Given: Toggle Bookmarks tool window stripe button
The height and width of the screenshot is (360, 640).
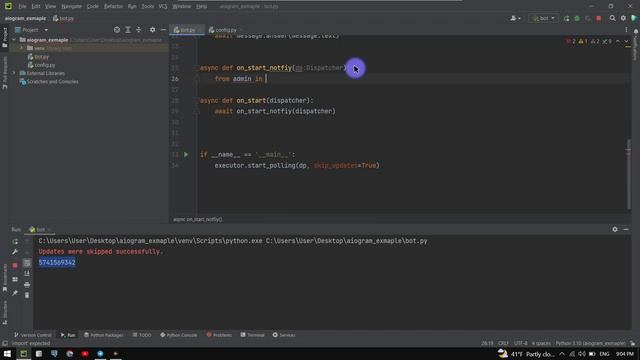Looking at the screenshot, I should click(x=5, y=278).
